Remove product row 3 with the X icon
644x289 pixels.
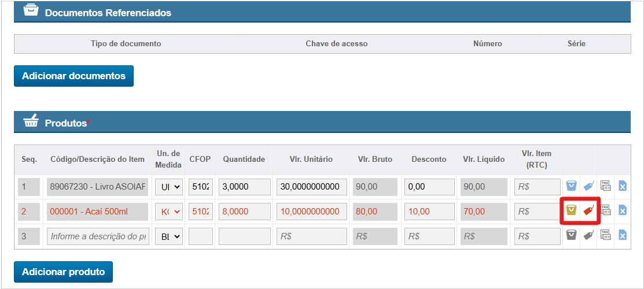[623, 235]
